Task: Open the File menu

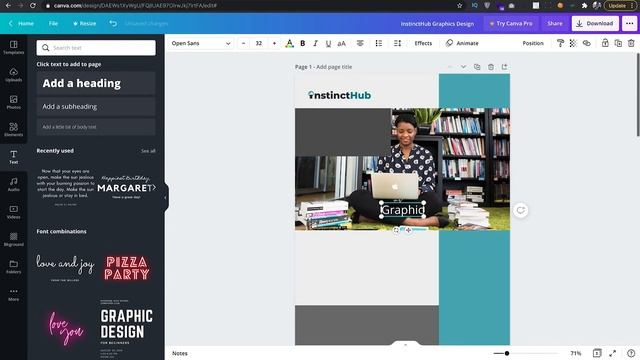Action: (53, 24)
